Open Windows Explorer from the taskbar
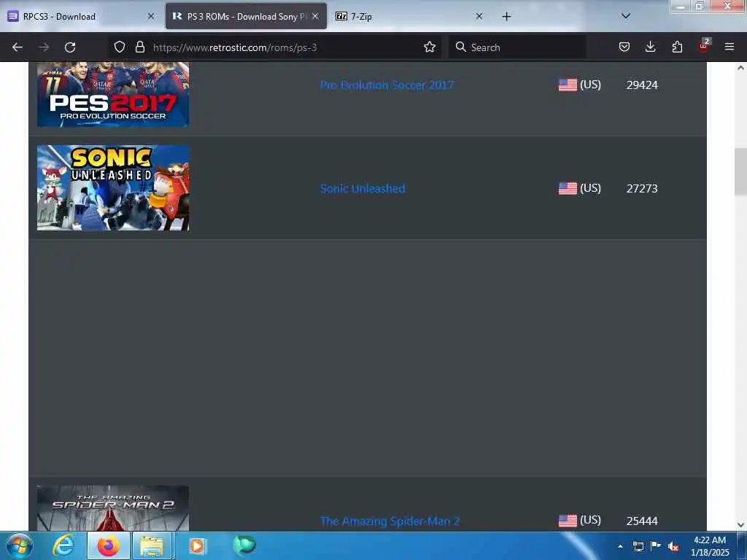The height and width of the screenshot is (560, 747). tap(152, 545)
